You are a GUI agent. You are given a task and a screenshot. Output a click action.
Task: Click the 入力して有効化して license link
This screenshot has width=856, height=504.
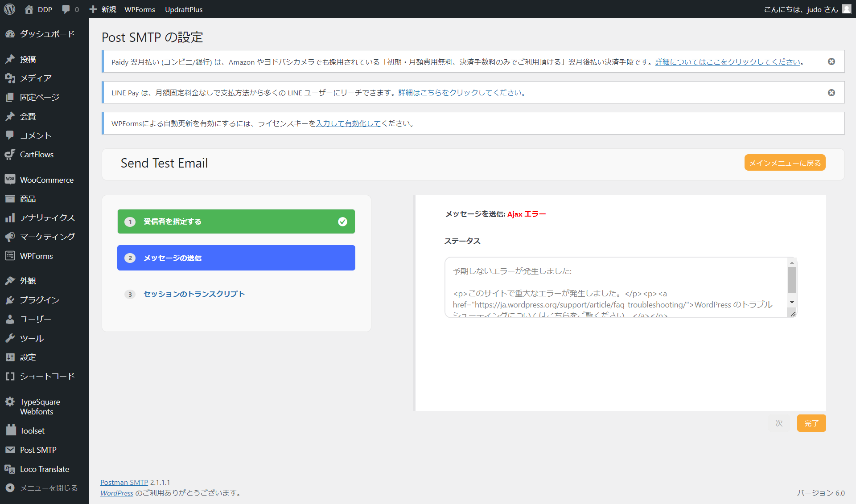pos(348,123)
